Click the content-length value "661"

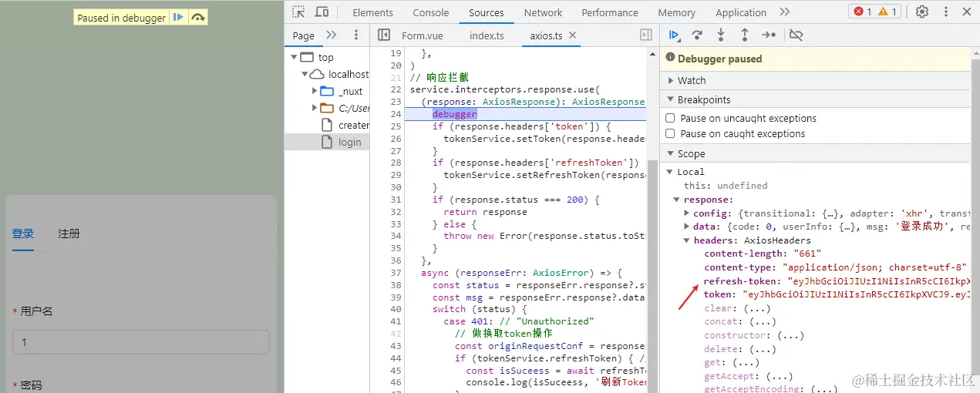(807, 254)
